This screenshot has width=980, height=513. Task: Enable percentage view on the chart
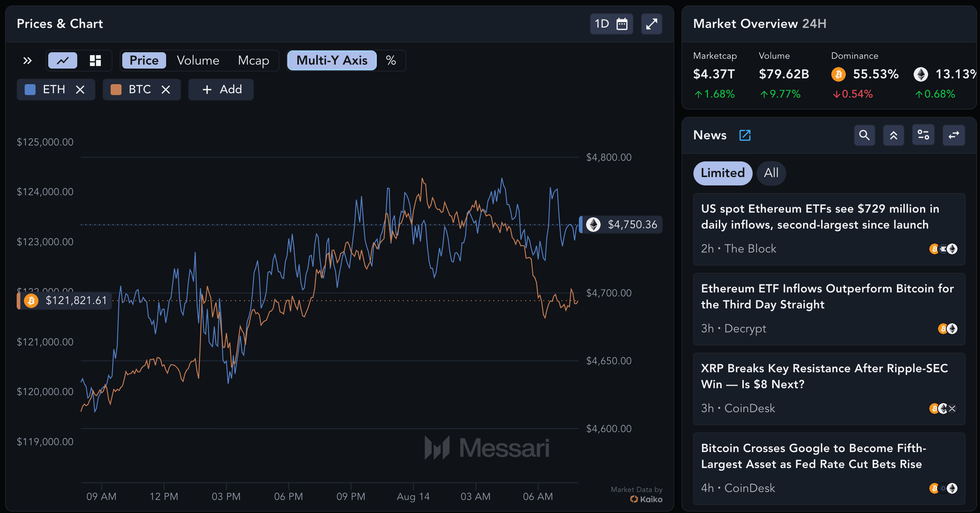click(x=391, y=60)
